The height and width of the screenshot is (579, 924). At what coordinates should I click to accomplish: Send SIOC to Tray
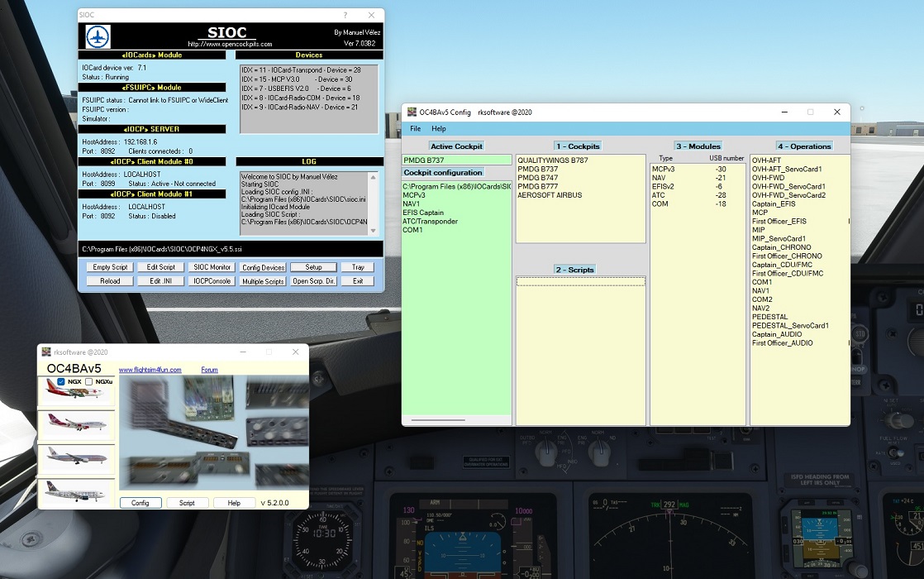click(x=359, y=267)
